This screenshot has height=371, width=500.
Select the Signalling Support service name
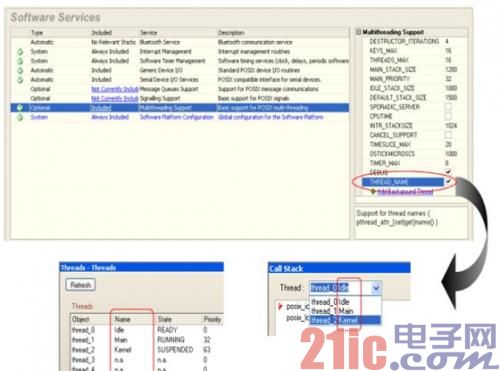pyautogui.click(x=160, y=98)
